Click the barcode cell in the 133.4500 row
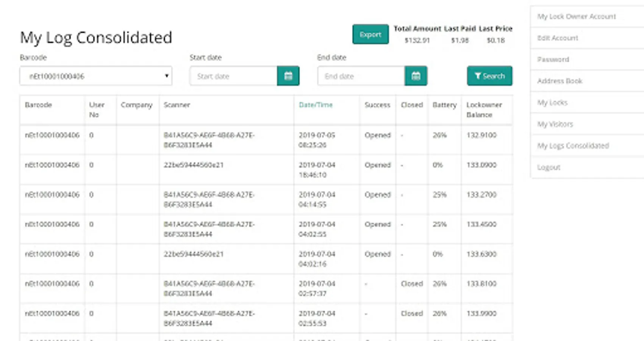This screenshot has height=341, width=644. coord(52,224)
